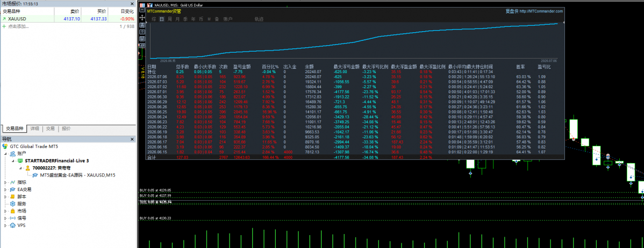This screenshot has width=644, height=248.
Task: Click the EA交易 graduation cap icon
Action: (13, 189)
